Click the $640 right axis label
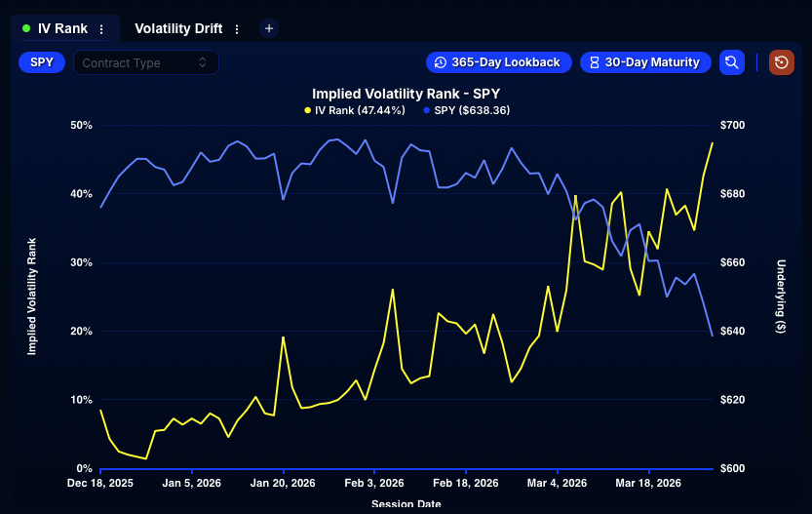Screen dimensions: 812x514 tap(733, 331)
